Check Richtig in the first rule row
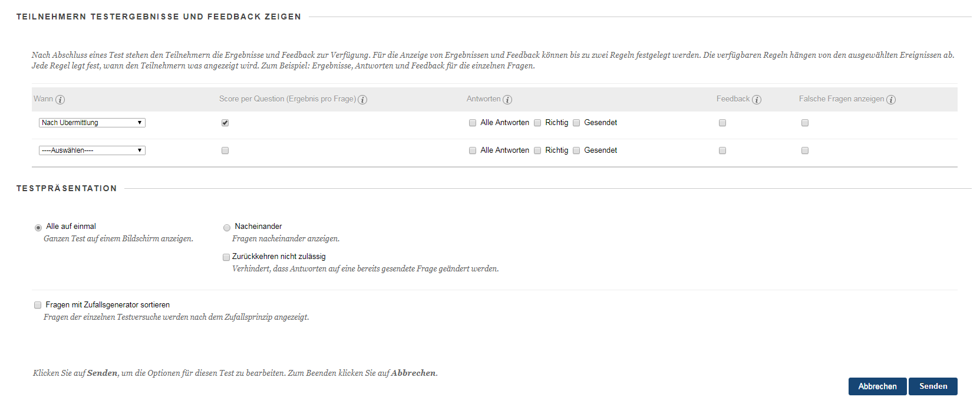This screenshot has height=413, width=980. coord(537,123)
